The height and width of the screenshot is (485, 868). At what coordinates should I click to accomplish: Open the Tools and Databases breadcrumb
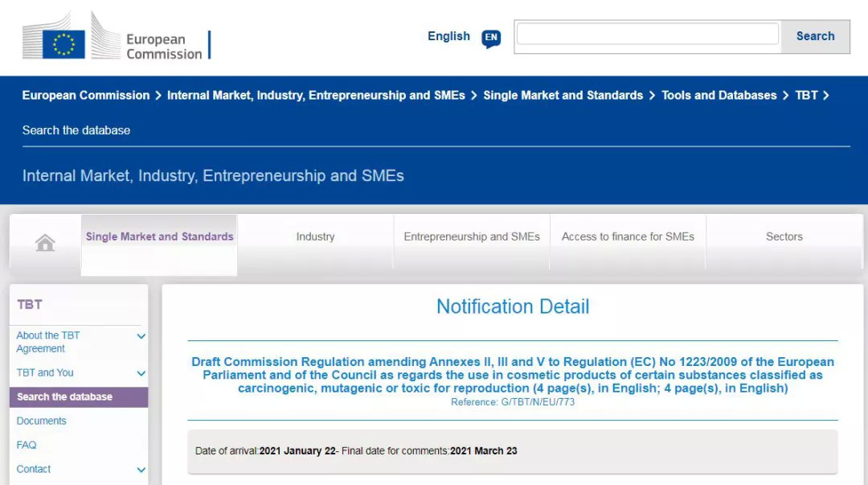[719, 96]
